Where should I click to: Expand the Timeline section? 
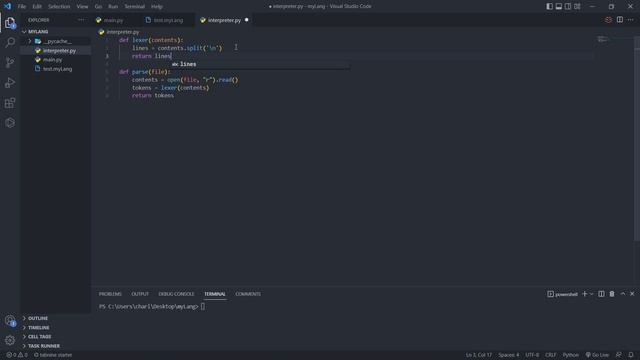[x=56, y=327]
